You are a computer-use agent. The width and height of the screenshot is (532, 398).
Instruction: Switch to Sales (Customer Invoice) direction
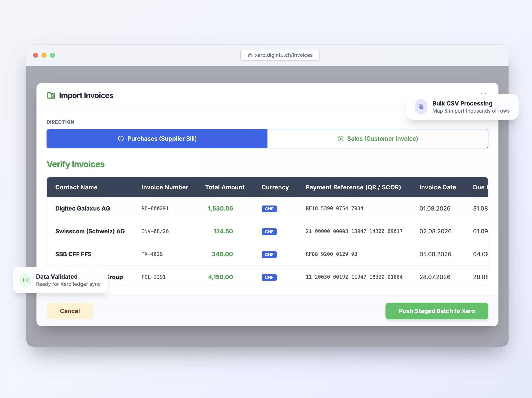(378, 139)
